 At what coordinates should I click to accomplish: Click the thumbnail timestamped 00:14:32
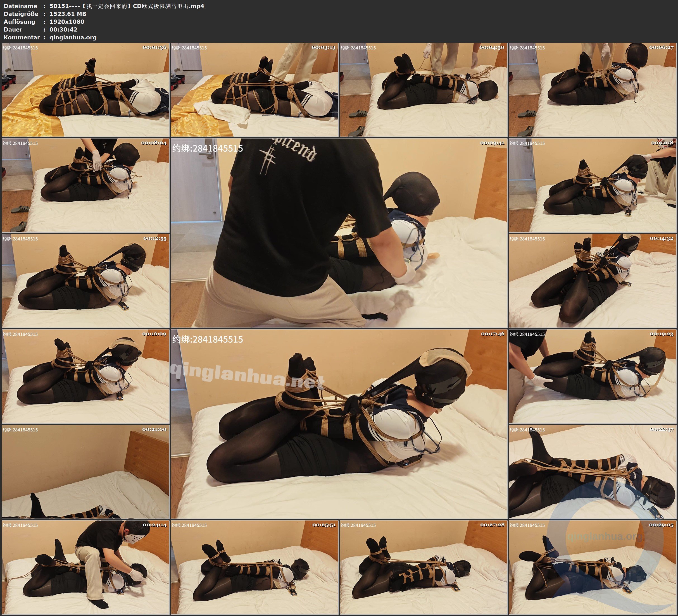tap(593, 281)
